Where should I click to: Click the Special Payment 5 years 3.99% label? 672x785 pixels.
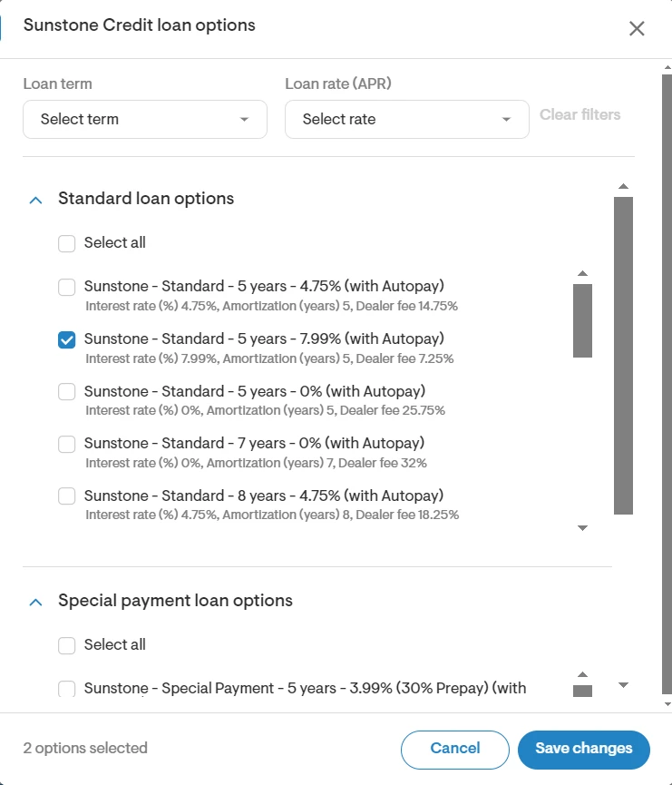coord(305,689)
